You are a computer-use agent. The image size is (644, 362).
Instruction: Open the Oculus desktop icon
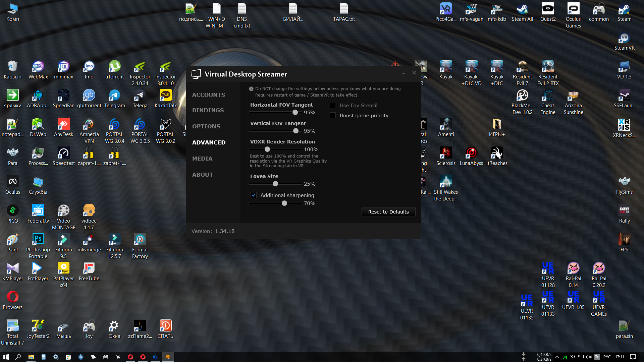point(13,186)
